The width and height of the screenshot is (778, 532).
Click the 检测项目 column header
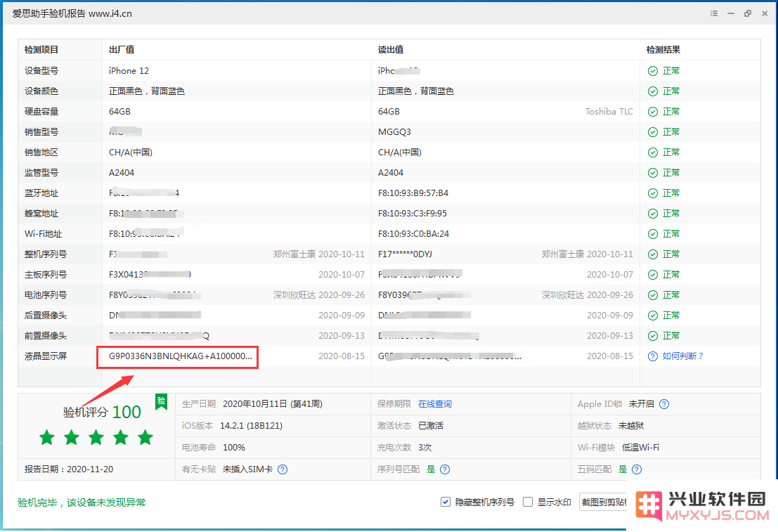[41, 50]
